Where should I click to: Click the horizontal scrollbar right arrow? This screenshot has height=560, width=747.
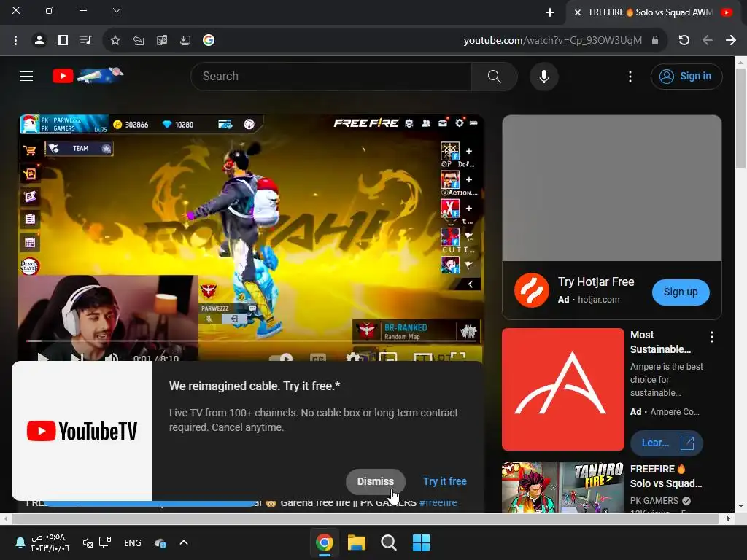(729, 518)
